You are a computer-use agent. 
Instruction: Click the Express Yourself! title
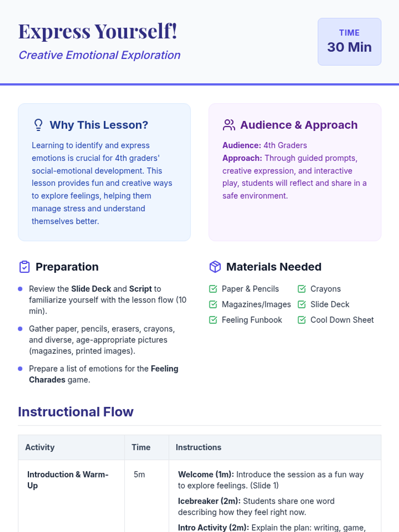click(98, 31)
